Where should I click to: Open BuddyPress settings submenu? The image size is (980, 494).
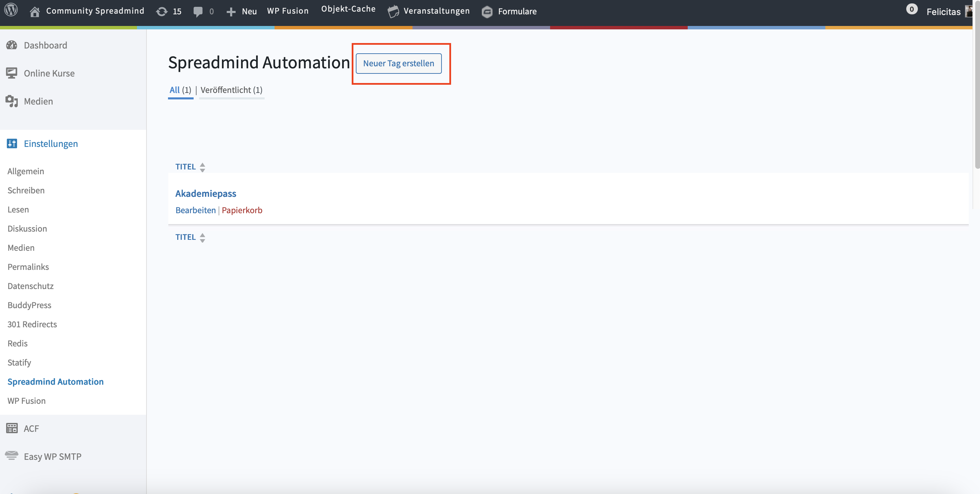[x=29, y=305]
